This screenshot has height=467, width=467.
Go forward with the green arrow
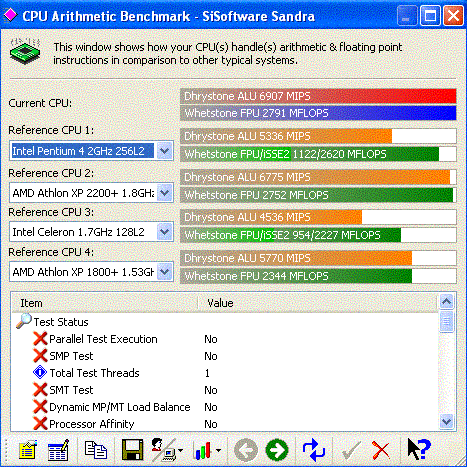pyautogui.click(x=277, y=450)
